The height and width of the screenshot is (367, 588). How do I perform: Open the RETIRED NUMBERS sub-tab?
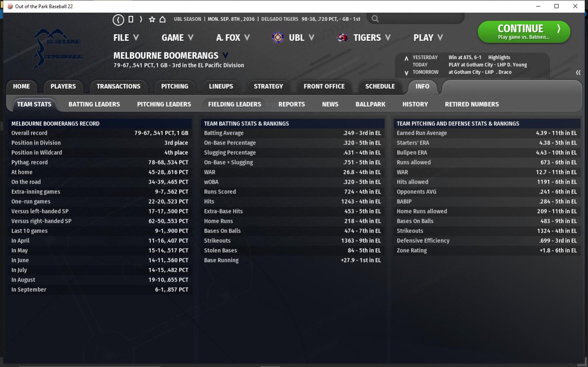[472, 104]
